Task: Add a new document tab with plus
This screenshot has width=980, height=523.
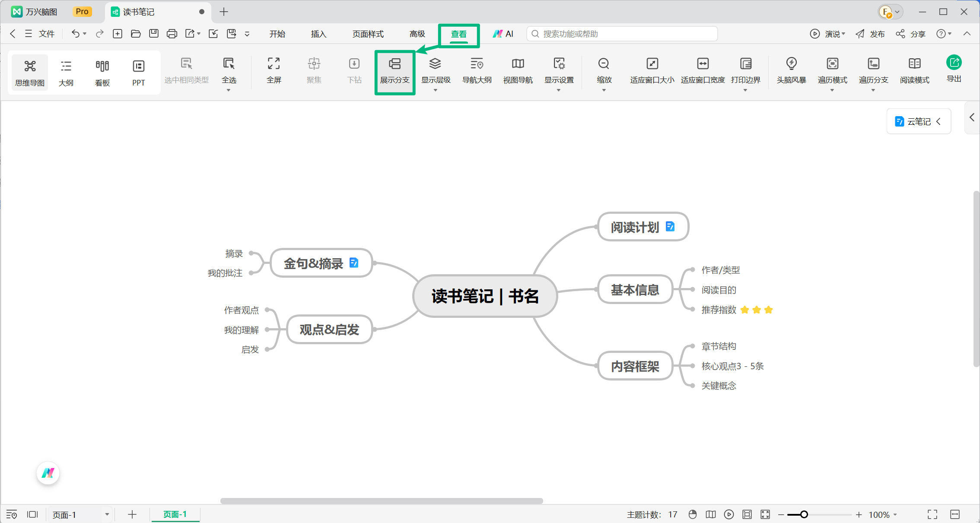Action: 224,12
